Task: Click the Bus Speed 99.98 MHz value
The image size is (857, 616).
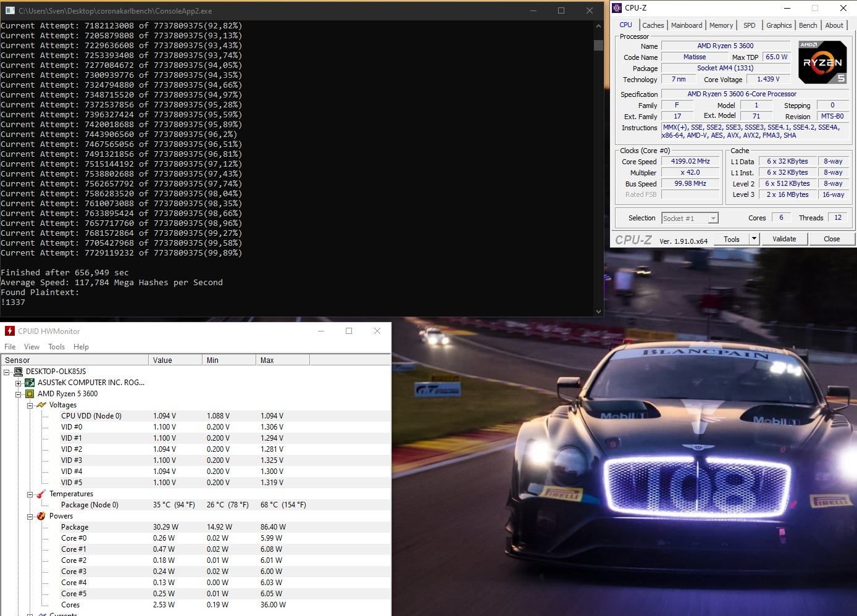Action: [690, 183]
